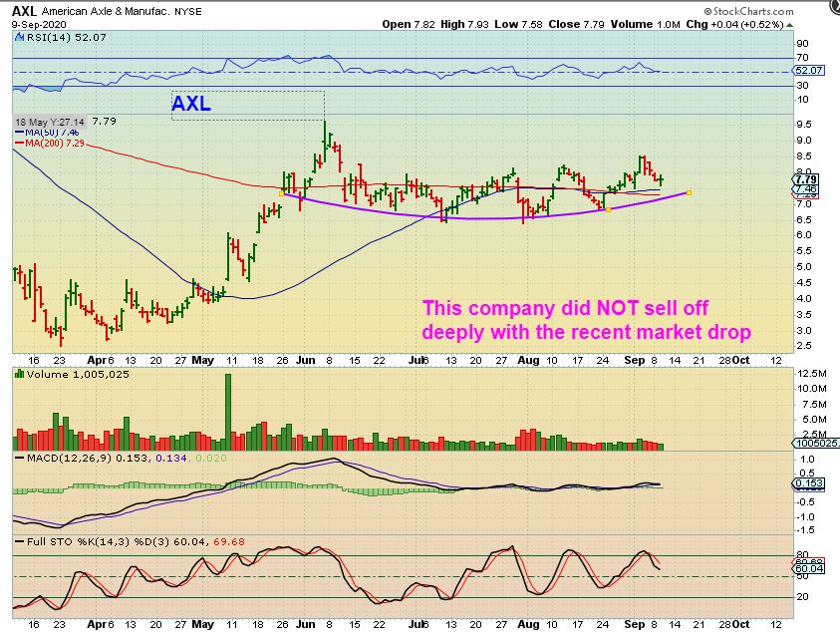
Task: Click the Volume 1,005,025 legend text
Action: click(78, 374)
